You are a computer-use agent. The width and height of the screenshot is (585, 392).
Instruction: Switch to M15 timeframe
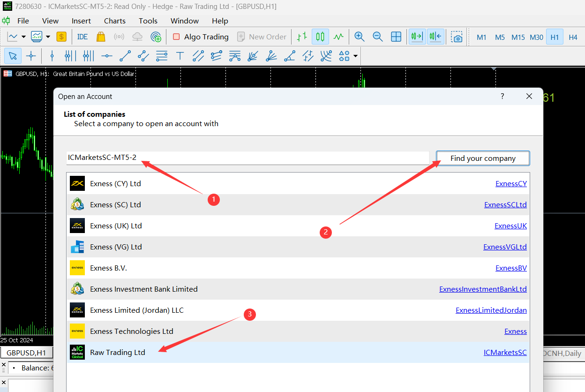point(518,37)
